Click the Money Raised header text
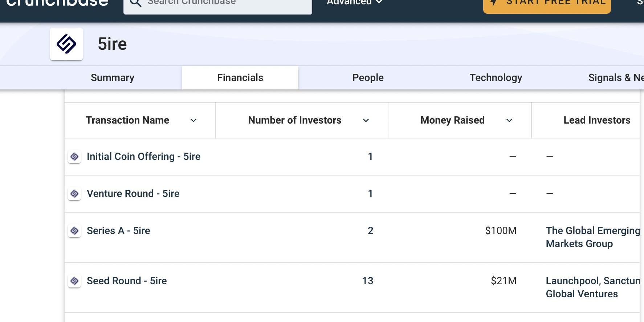 click(x=452, y=120)
